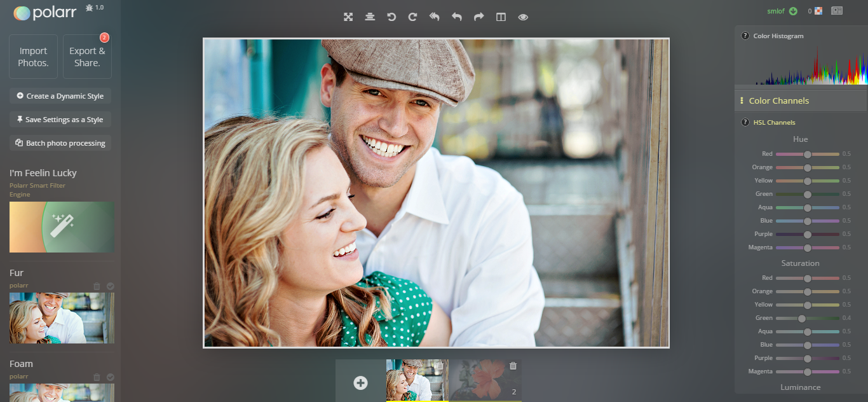The height and width of the screenshot is (402, 868).
Task: Click the double-arrow reset all icon
Action: 435,17
